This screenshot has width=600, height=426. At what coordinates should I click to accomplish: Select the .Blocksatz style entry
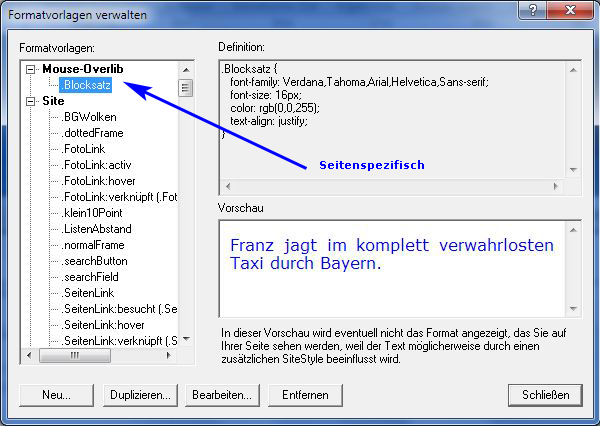[85, 85]
